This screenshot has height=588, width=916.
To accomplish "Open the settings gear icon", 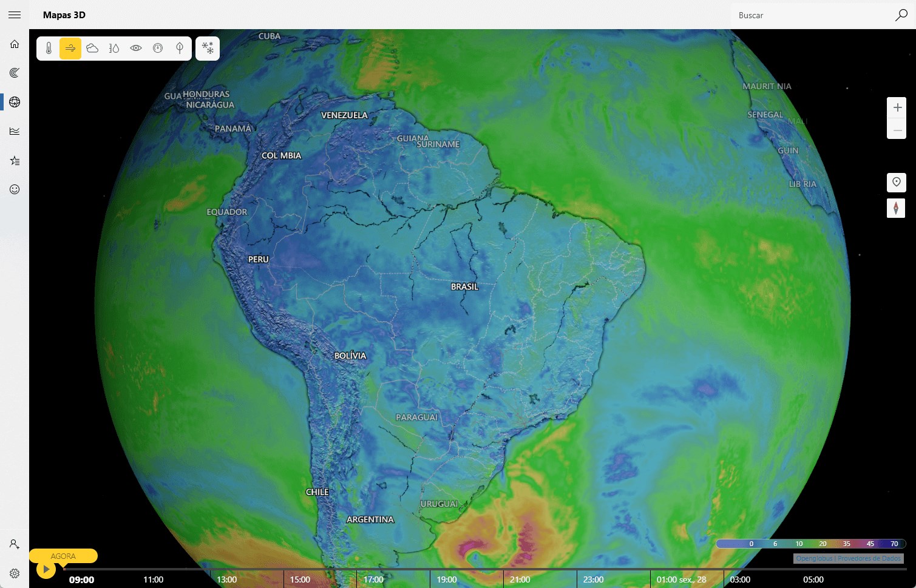I will (x=15, y=573).
